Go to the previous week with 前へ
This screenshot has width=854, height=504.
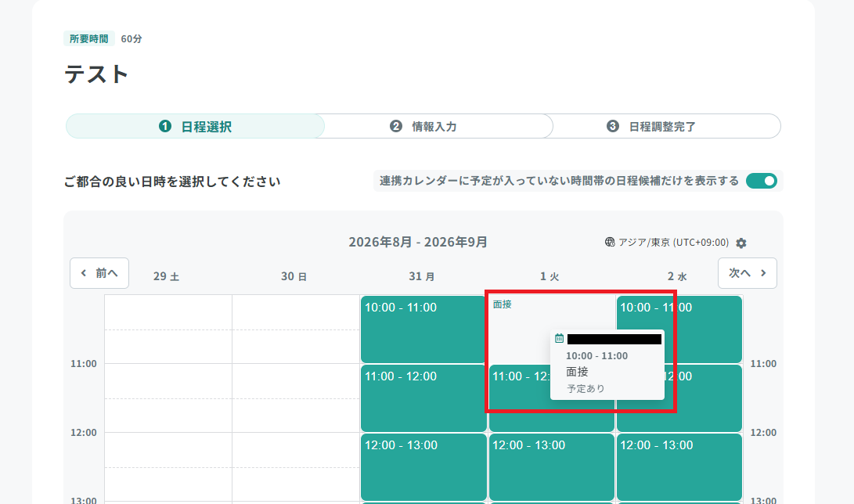click(99, 273)
